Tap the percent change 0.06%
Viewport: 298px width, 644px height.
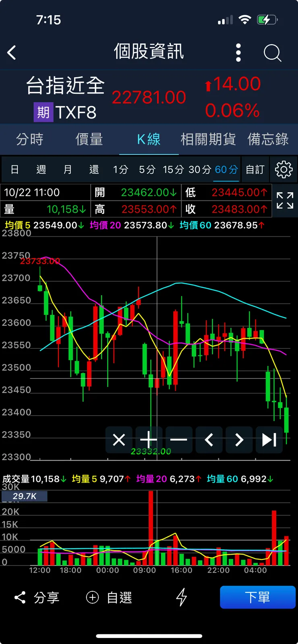pos(232,111)
